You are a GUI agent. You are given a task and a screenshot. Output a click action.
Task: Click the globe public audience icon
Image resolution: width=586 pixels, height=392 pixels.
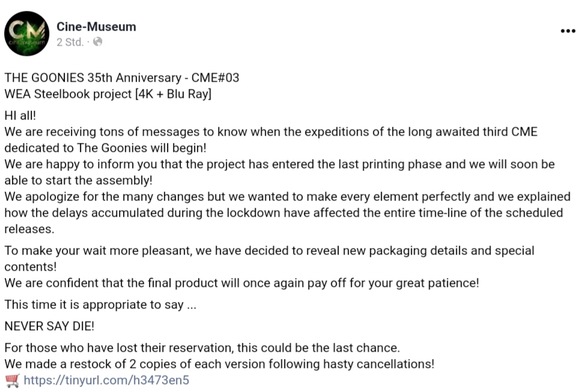[x=97, y=42]
